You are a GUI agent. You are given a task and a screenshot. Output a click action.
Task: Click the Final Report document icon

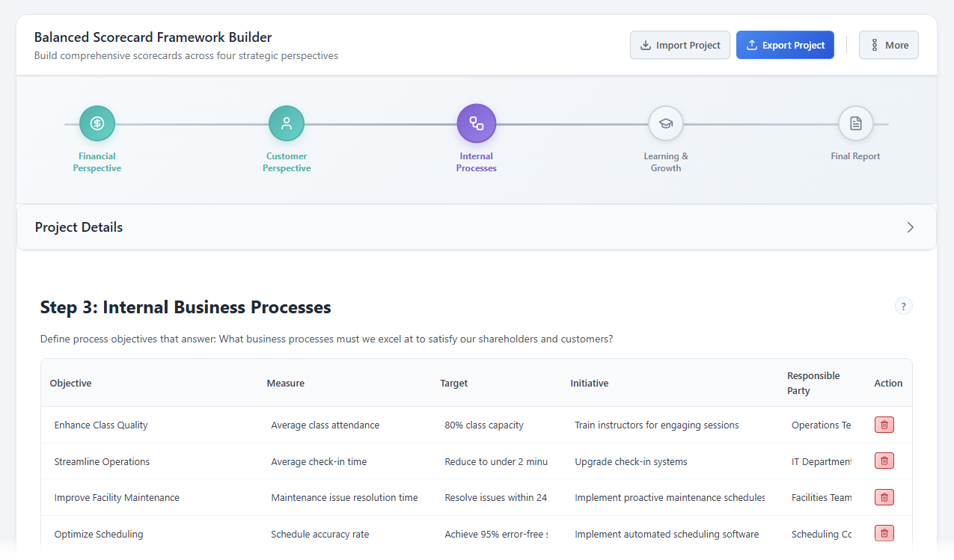pos(855,123)
